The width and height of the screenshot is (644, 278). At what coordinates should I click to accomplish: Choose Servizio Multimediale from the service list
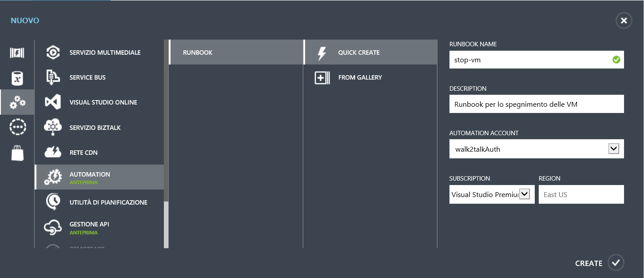(x=99, y=52)
